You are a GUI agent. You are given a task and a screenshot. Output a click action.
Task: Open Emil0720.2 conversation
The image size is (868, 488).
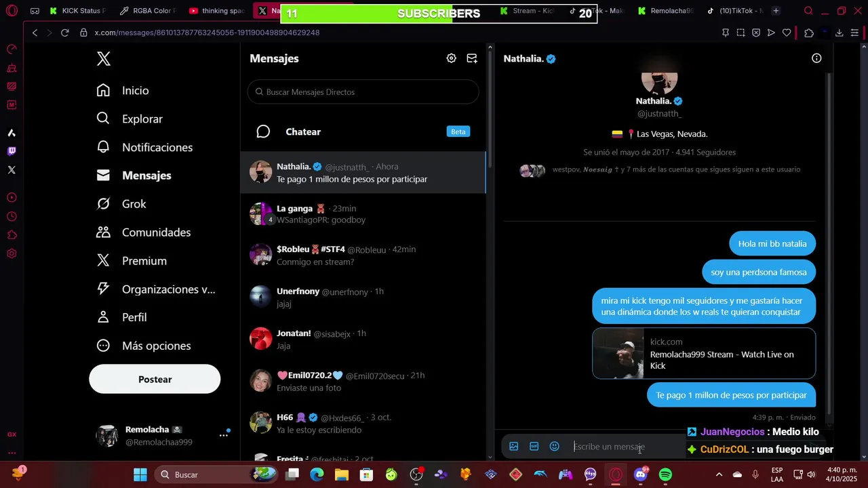(x=363, y=382)
